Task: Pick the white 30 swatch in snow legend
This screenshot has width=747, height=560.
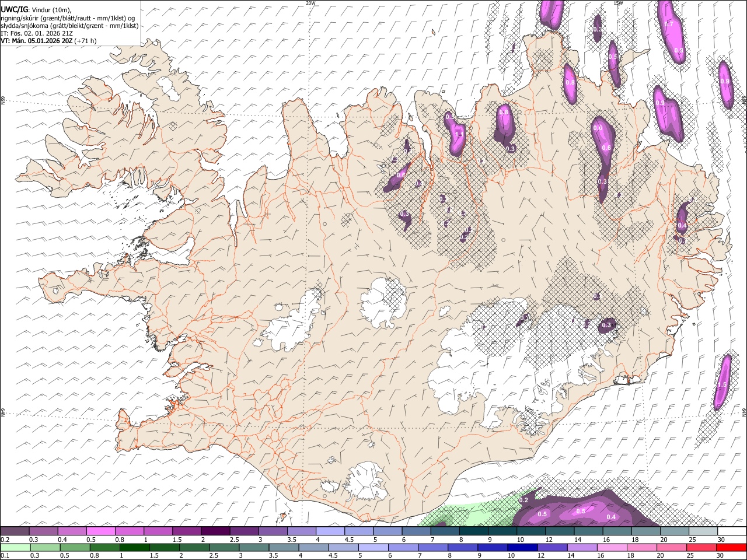Action: point(732,531)
